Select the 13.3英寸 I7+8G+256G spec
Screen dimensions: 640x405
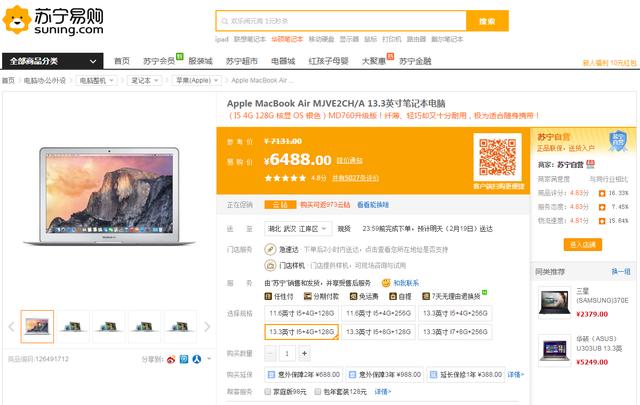[455, 332]
